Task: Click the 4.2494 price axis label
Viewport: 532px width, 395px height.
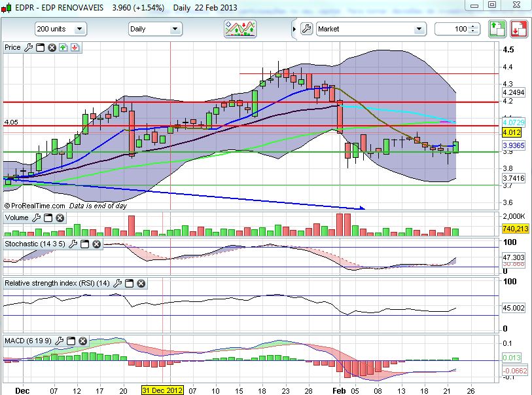Action: [x=514, y=92]
